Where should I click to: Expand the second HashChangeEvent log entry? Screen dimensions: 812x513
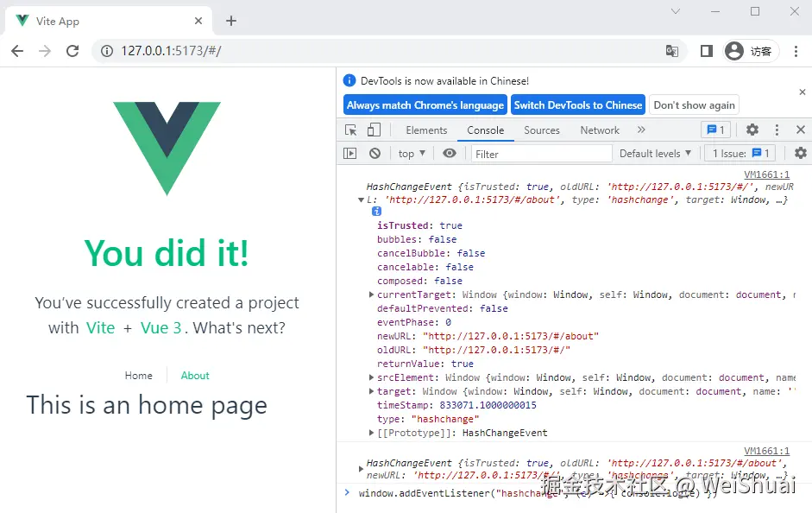(361, 469)
